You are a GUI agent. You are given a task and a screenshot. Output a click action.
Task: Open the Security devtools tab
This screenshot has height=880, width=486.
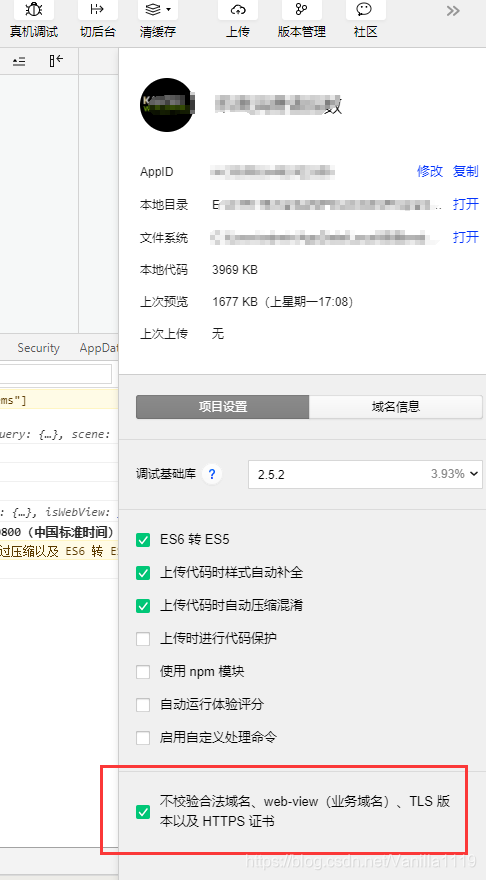click(38, 348)
